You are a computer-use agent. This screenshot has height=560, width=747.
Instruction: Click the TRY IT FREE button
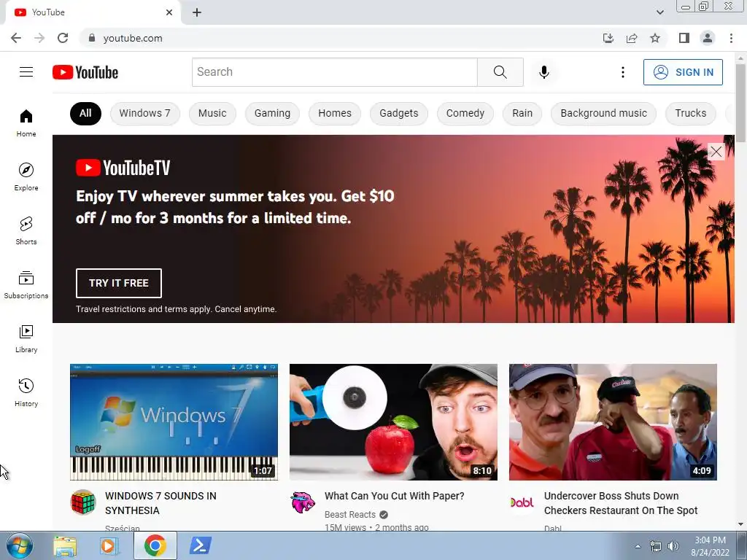(x=119, y=283)
